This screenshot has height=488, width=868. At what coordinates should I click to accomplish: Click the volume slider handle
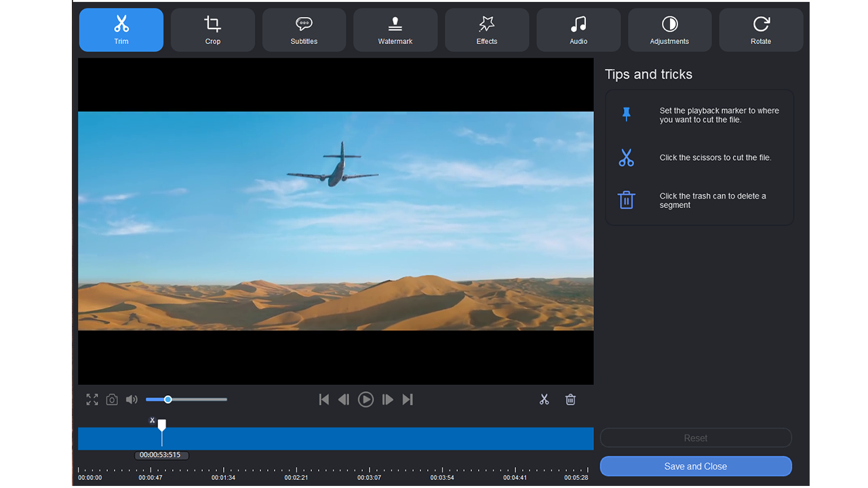(x=168, y=400)
